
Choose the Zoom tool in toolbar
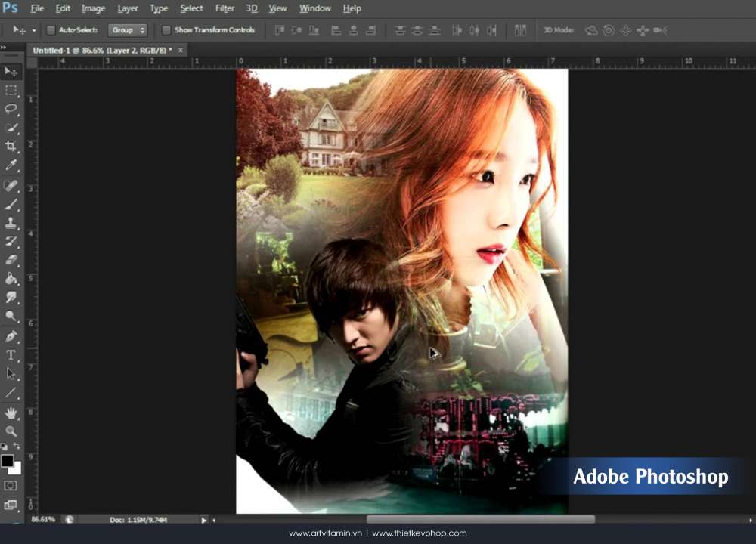point(11,431)
